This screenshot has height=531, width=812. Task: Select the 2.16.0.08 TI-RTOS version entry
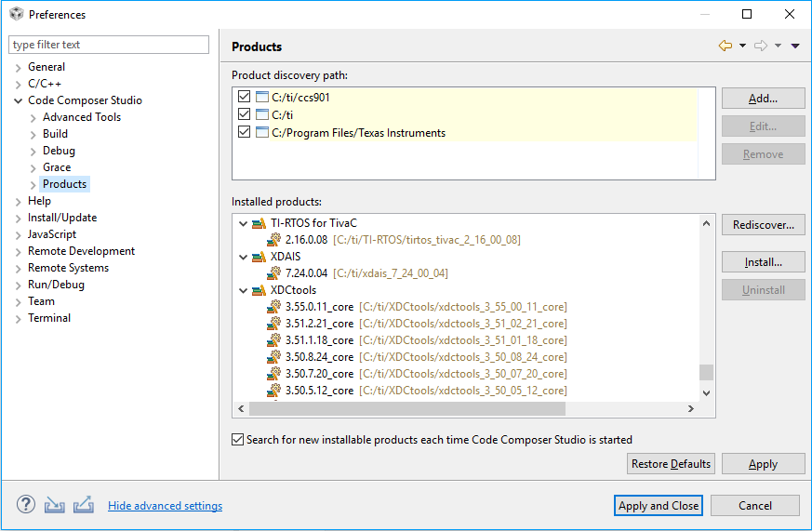(x=403, y=240)
